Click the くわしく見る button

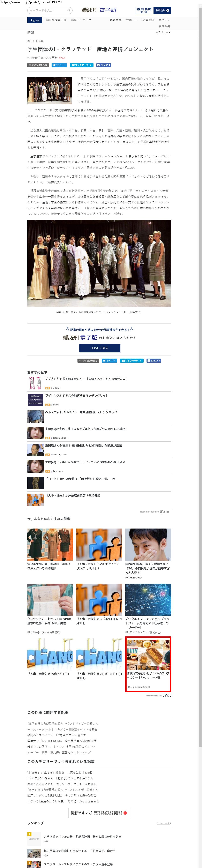[x=99, y=348]
